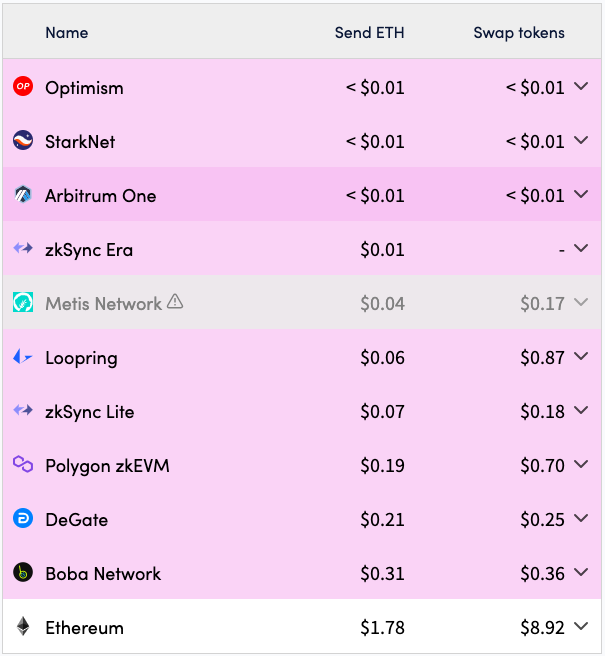Open the Arbitrum One network name
605x656 pixels.
100,195
